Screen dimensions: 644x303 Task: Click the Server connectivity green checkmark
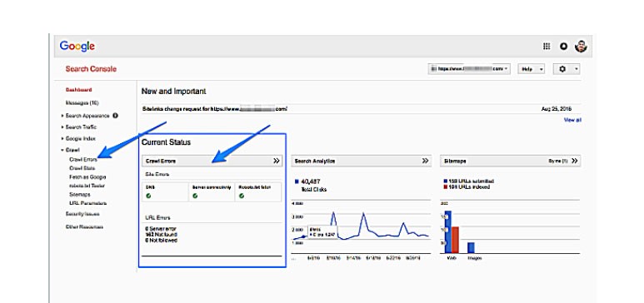(x=195, y=196)
